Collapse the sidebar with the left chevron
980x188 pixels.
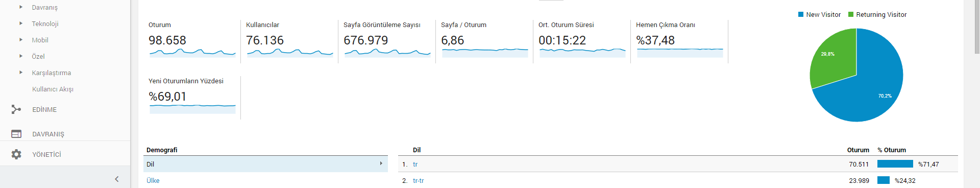[x=117, y=179]
